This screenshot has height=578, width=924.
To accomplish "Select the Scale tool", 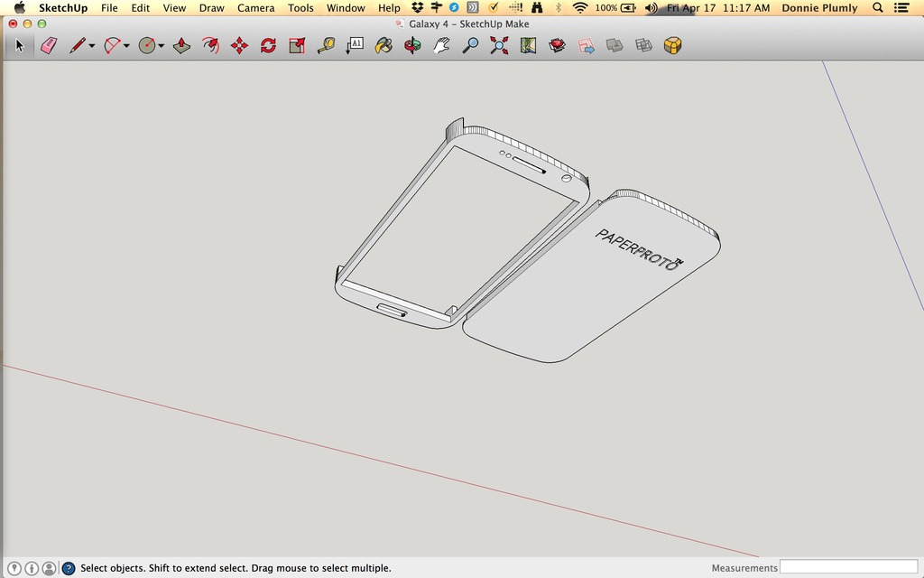I will click(x=295, y=44).
